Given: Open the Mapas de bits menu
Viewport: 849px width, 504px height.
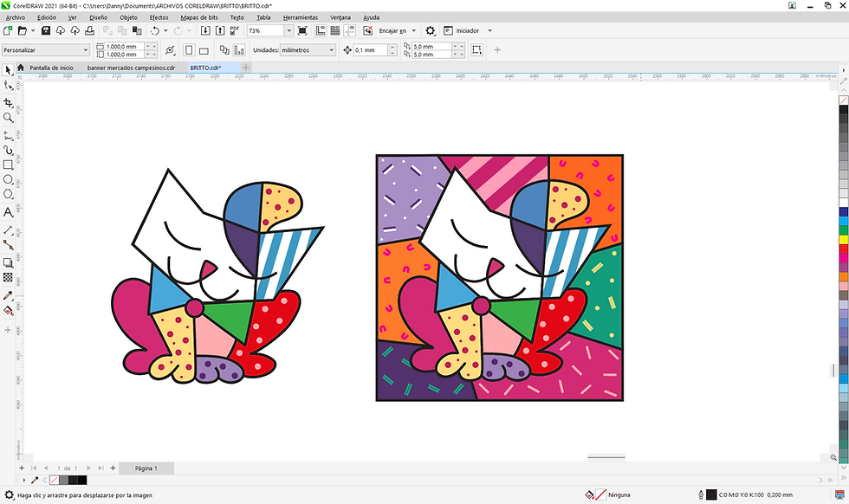Looking at the screenshot, I should [199, 17].
